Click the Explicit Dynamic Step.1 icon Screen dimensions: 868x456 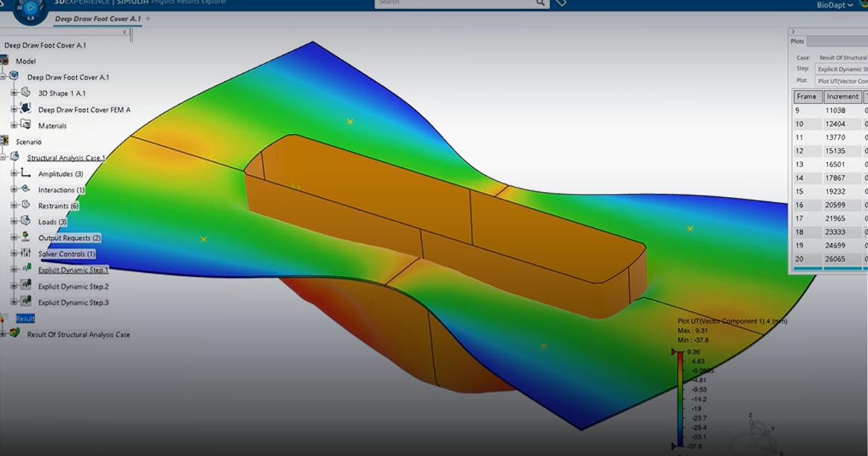(x=26, y=269)
